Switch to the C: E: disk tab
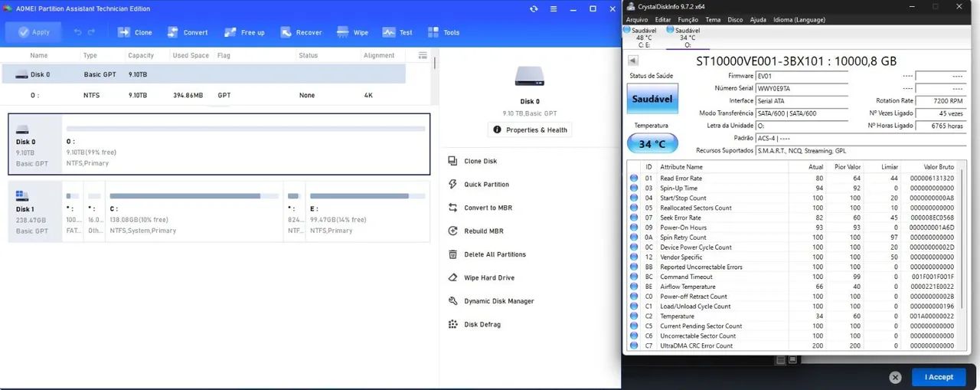Image resolution: width=980 pixels, height=390 pixels. (x=638, y=38)
